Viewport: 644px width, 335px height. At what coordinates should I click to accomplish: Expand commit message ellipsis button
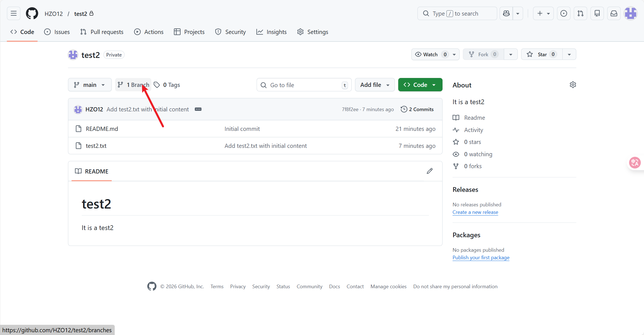[198, 109]
